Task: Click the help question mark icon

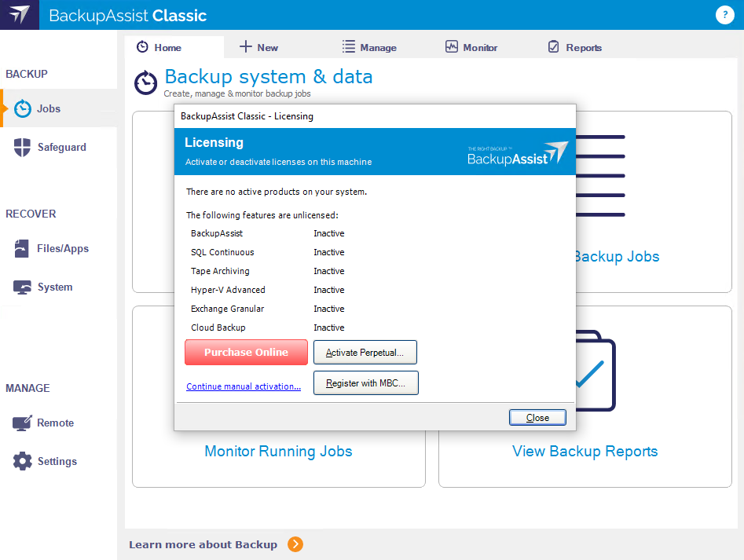Action: pyautogui.click(x=724, y=15)
